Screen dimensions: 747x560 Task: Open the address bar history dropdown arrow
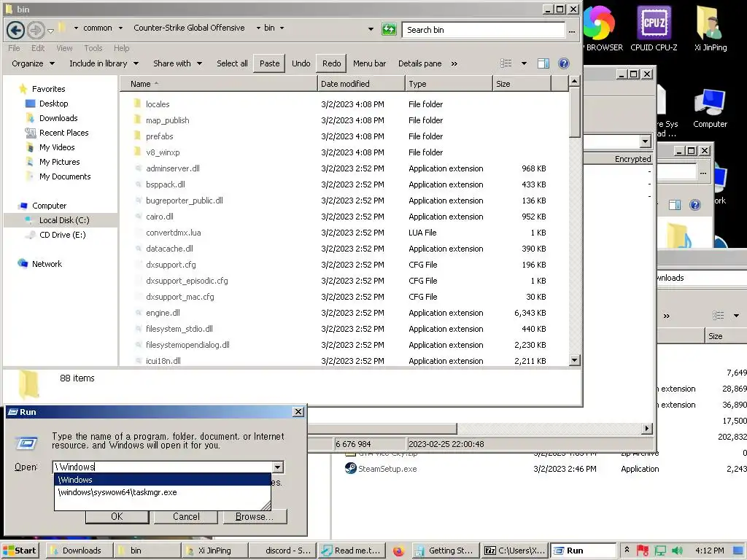pos(371,29)
